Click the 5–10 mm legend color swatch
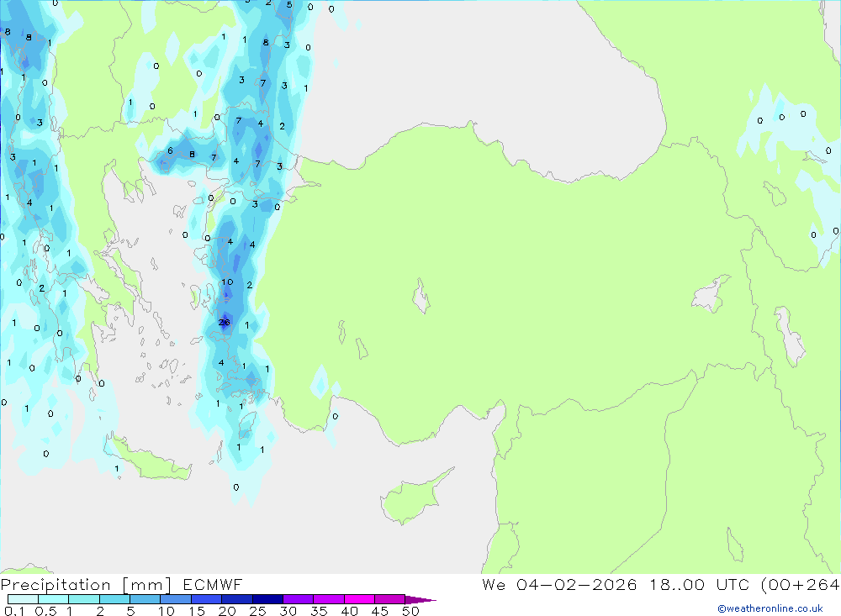841x616 pixels. (145, 599)
